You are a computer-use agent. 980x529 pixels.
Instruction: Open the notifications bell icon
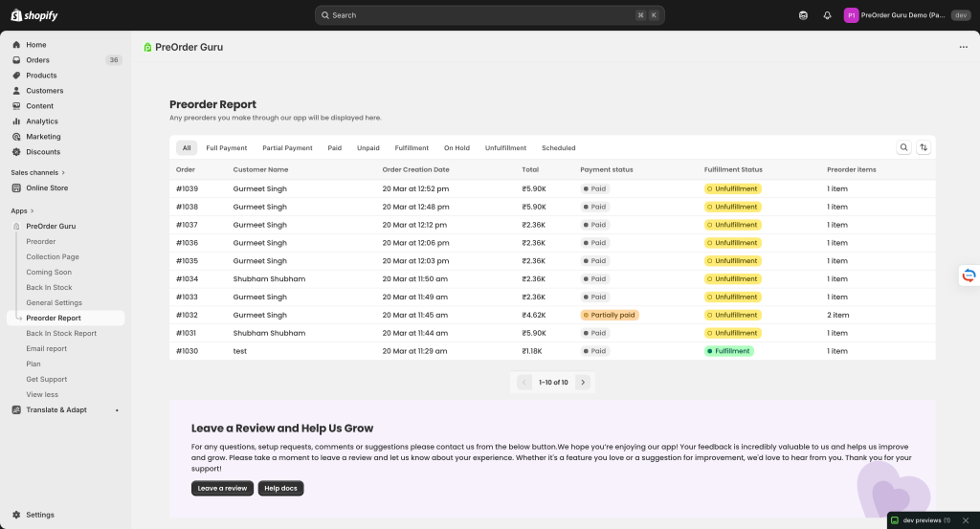click(827, 15)
